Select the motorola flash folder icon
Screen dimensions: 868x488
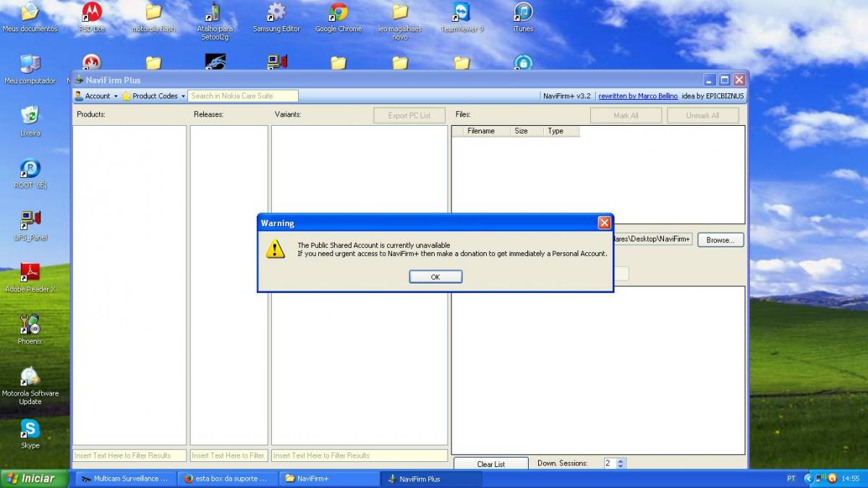(153, 17)
